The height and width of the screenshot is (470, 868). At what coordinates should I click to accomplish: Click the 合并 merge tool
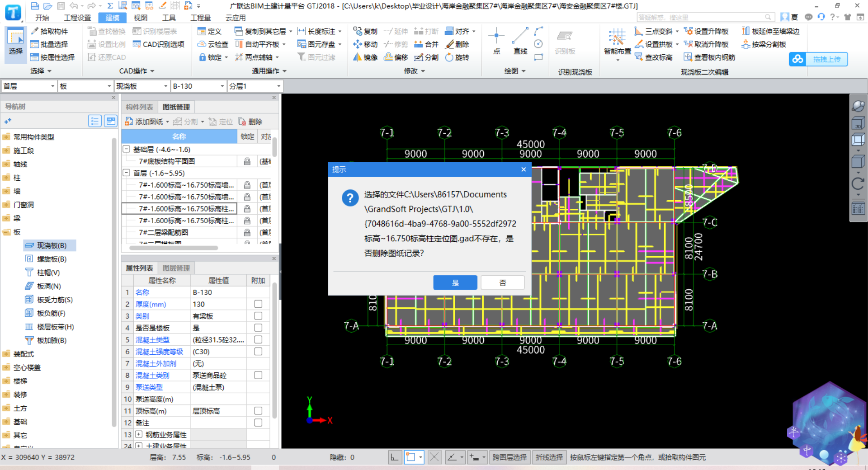tap(426, 44)
